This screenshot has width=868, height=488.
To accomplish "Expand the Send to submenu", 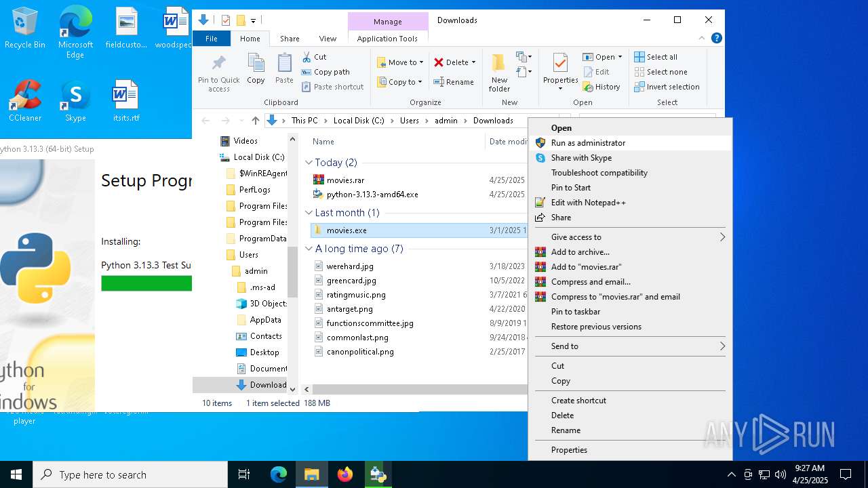I will 630,346.
